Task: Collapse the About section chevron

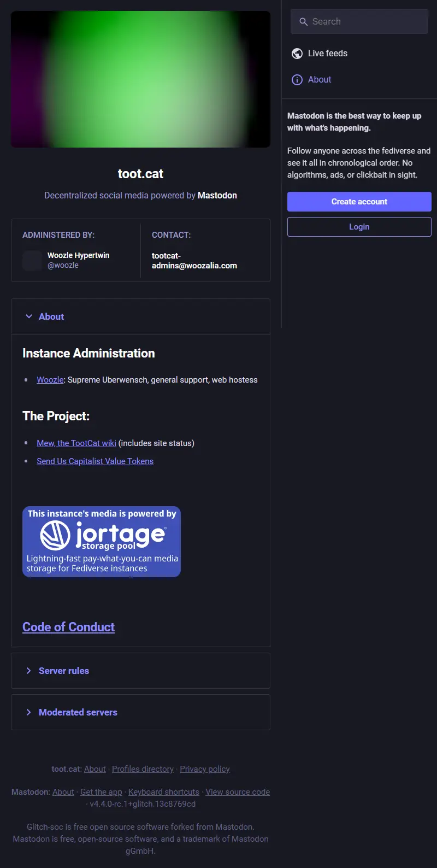Action: click(29, 316)
